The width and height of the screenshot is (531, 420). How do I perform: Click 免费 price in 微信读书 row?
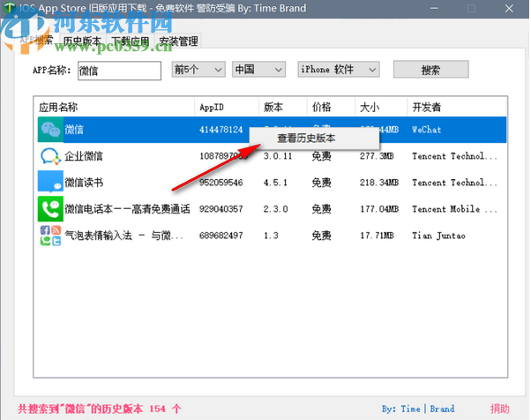tap(321, 183)
